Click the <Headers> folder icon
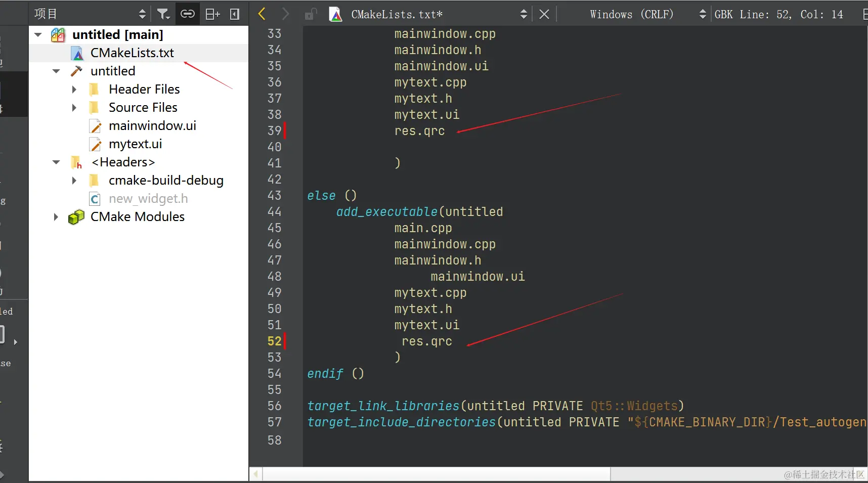The height and width of the screenshot is (483, 868). click(x=76, y=162)
